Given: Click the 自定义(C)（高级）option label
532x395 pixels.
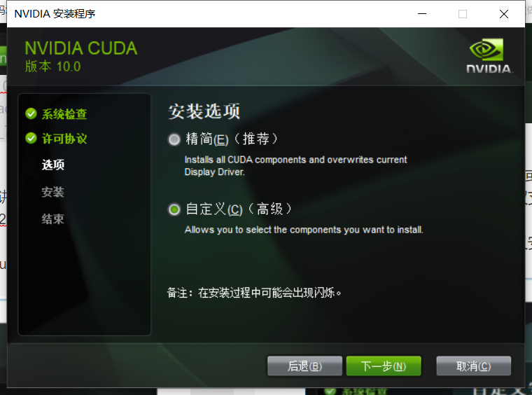Looking at the screenshot, I should pyautogui.click(x=239, y=209).
